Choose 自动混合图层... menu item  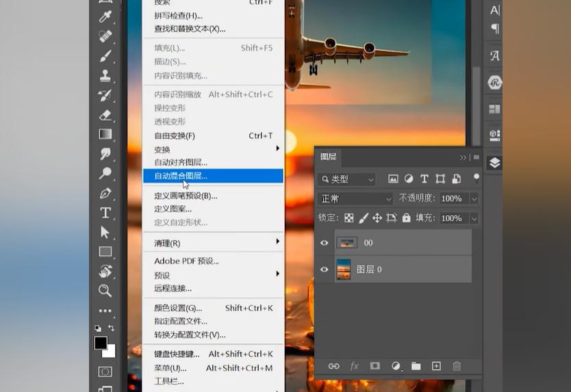click(x=213, y=176)
